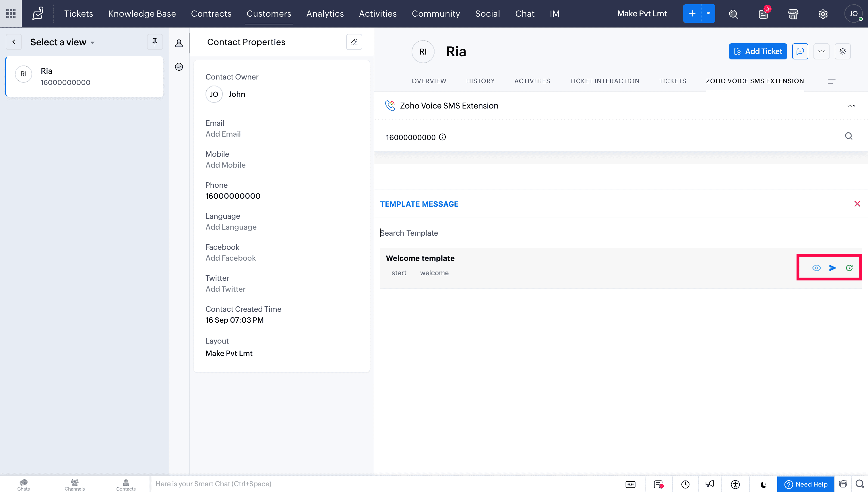Click the Add Email link
Screen dimensions: 868x492
click(223, 134)
